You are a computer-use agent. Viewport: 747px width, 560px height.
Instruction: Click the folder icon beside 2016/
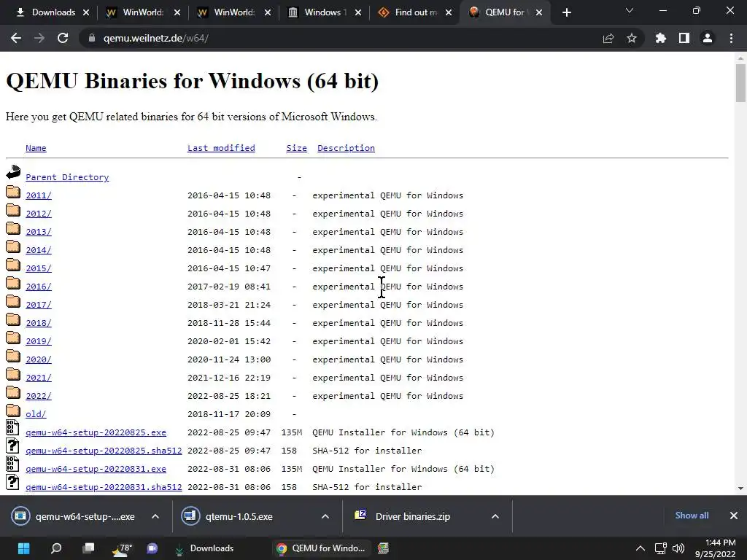[x=13, y=283]
